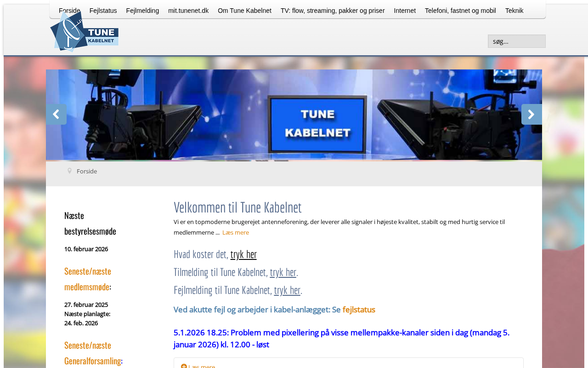The height and width of the screenshot is (368, 588).
Task: Click the Velkommen til Tune Kabelnet heading
Action: 237,207
